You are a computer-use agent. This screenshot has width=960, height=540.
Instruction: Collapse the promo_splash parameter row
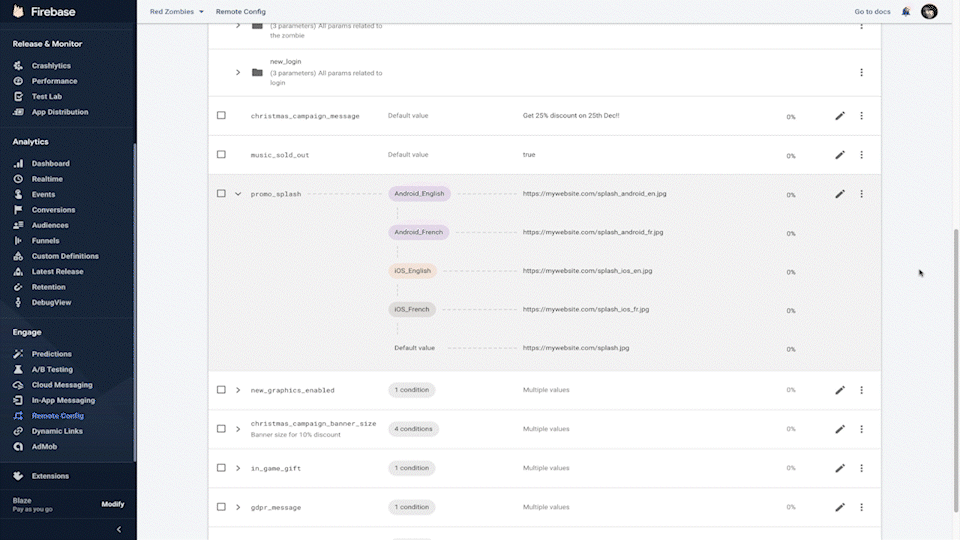pyautogui.click(x=238, y=194)
